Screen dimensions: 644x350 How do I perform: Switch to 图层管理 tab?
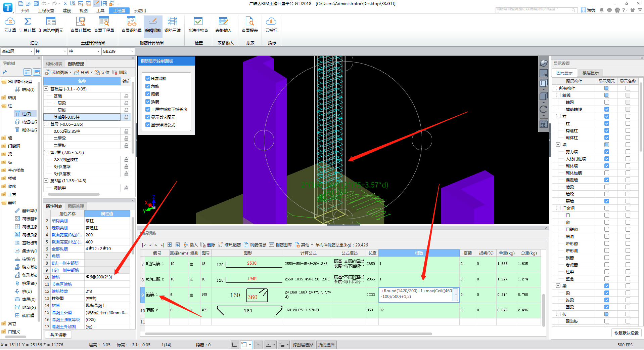point(76,206)
